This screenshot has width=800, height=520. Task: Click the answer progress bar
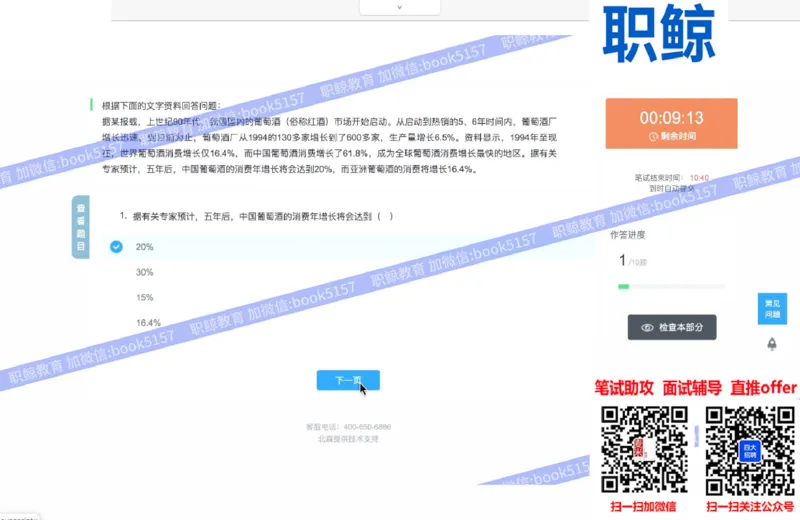(x=671, y=287)
